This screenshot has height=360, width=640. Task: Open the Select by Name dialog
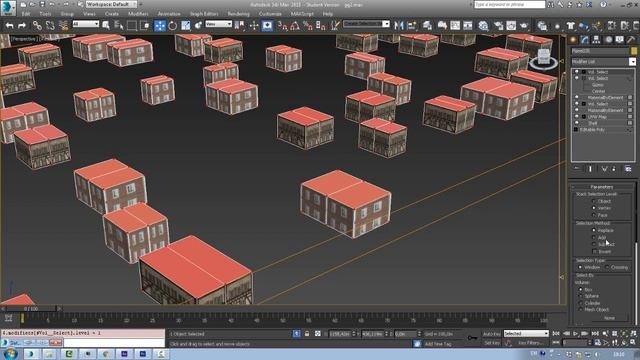(119, 26)
